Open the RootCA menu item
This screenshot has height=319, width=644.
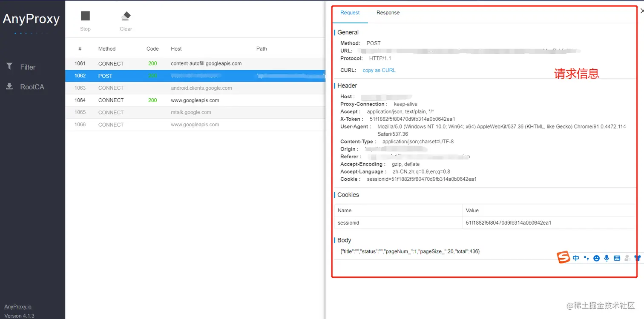tap(32, 87)
